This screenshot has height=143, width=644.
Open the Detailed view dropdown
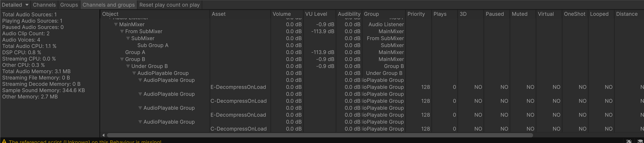[x=15, y=5]
